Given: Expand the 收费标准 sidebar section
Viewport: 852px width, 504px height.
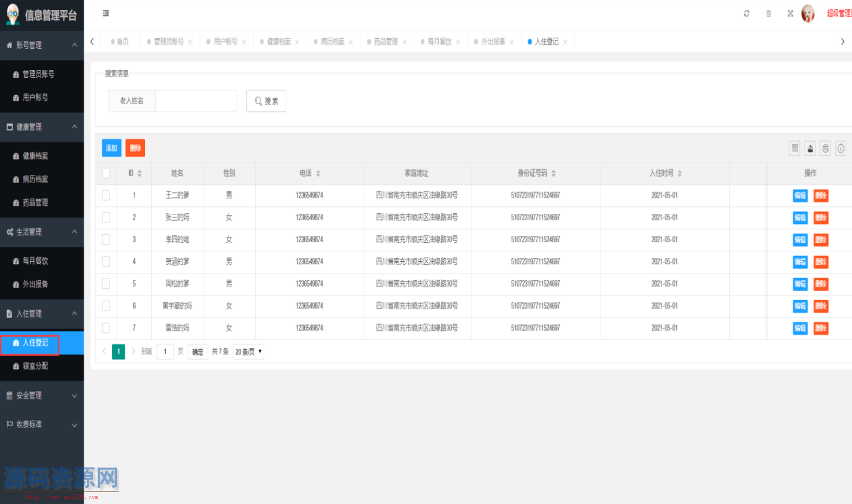Looking at the screenshot, I should (x=42, y=424).
